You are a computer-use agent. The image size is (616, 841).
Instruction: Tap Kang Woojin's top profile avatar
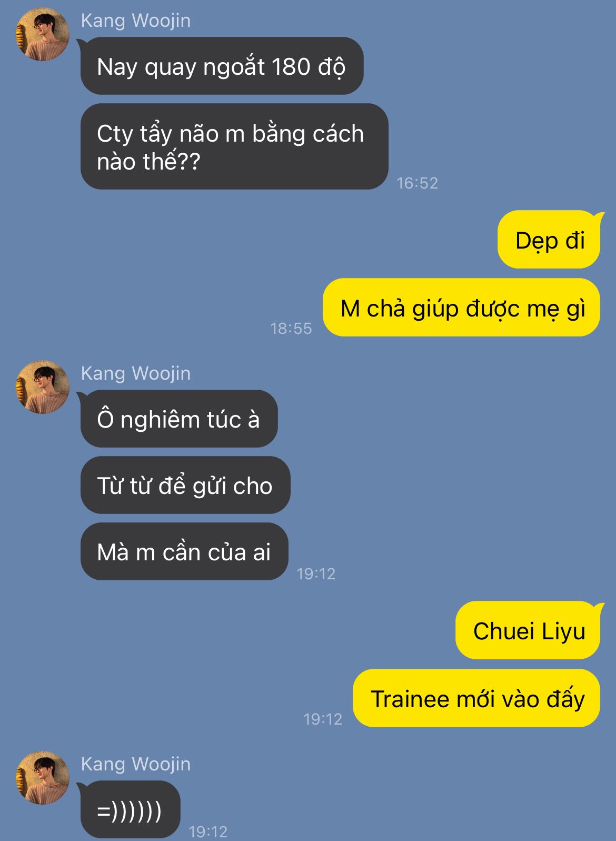pos(43,34)
